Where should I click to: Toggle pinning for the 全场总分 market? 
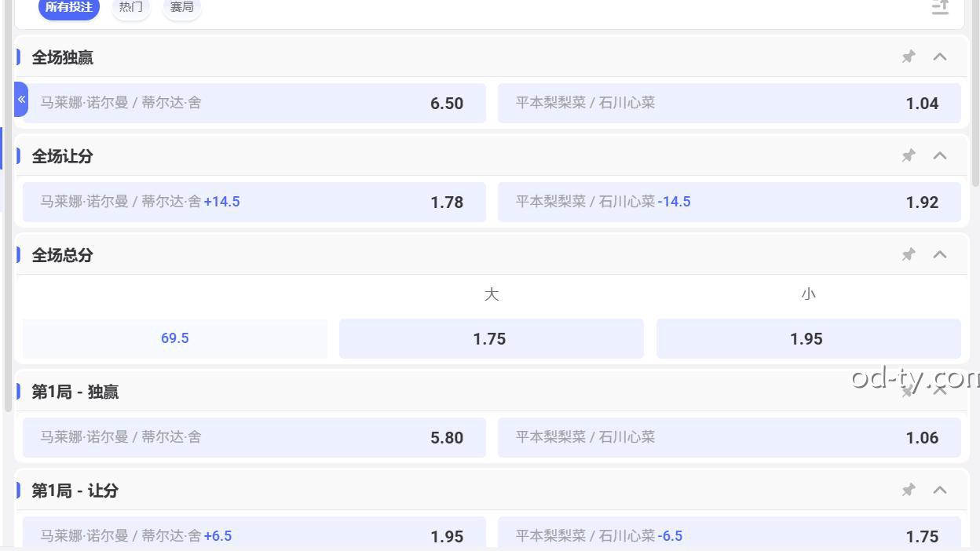[908, 254]
